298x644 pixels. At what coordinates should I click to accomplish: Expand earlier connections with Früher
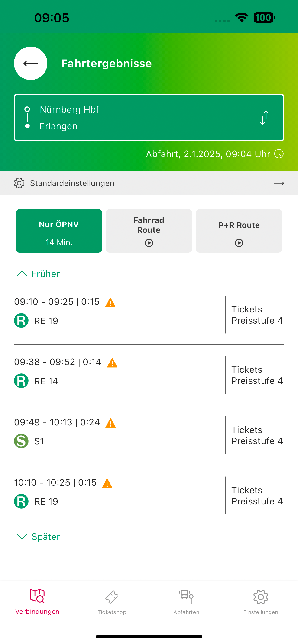[38, 274]
